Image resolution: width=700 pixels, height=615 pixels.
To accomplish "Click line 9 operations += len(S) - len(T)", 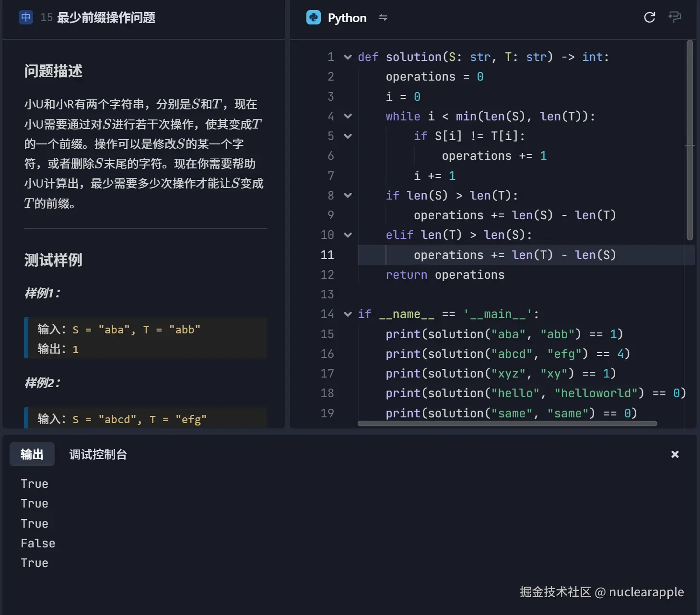I will [515, 215].
